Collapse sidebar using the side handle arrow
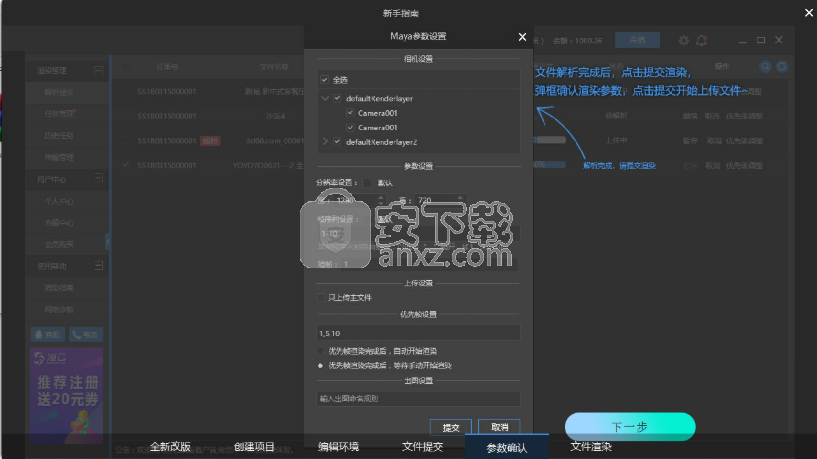 pos(108,242)
